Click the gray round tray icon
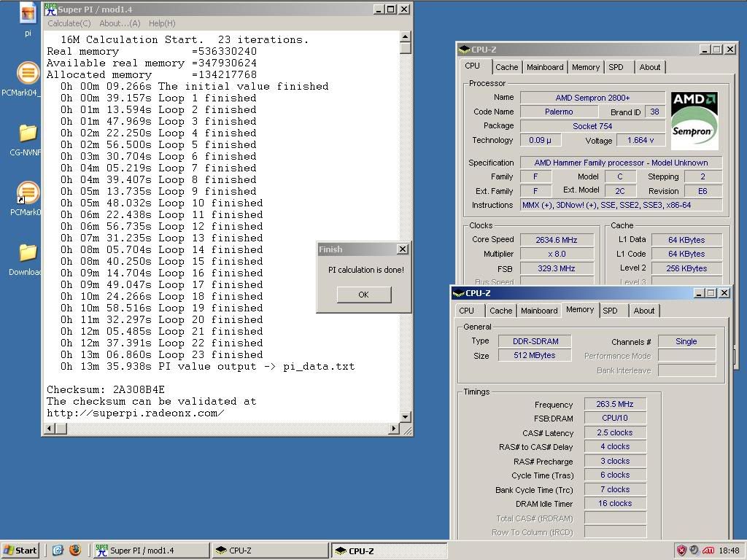 pos(694,551)
